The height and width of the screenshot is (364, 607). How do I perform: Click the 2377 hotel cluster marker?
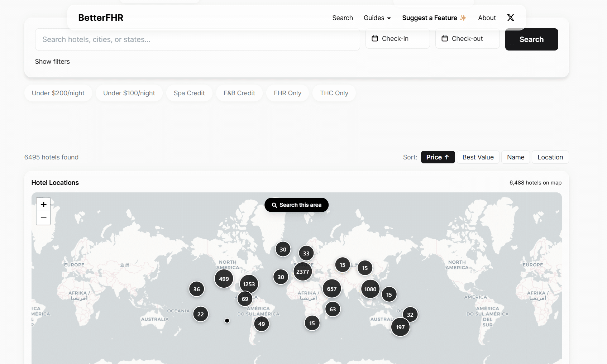coord(302,272)
